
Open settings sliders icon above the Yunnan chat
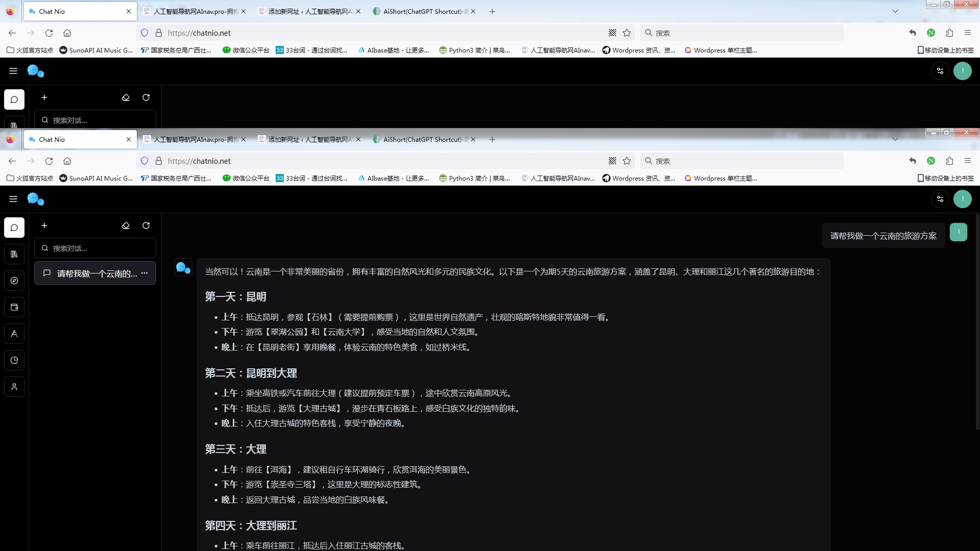pos(940,199)
